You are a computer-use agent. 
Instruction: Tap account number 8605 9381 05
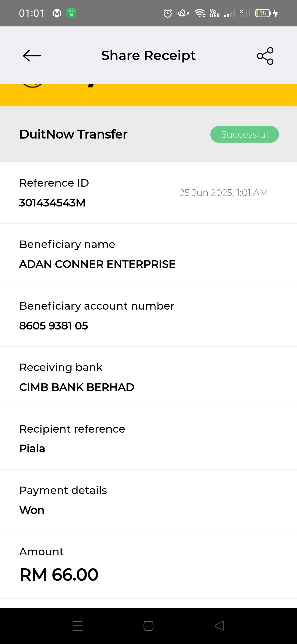point(54,326)
